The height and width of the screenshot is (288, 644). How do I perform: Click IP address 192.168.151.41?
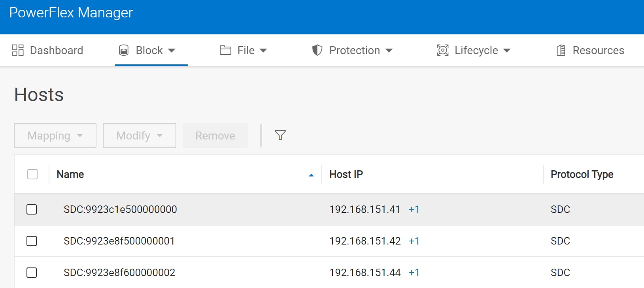point(365,209)
